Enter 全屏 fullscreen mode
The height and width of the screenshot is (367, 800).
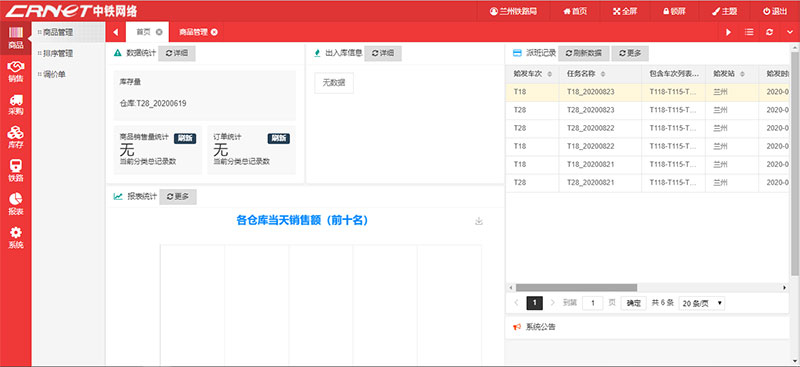[625, 11]
